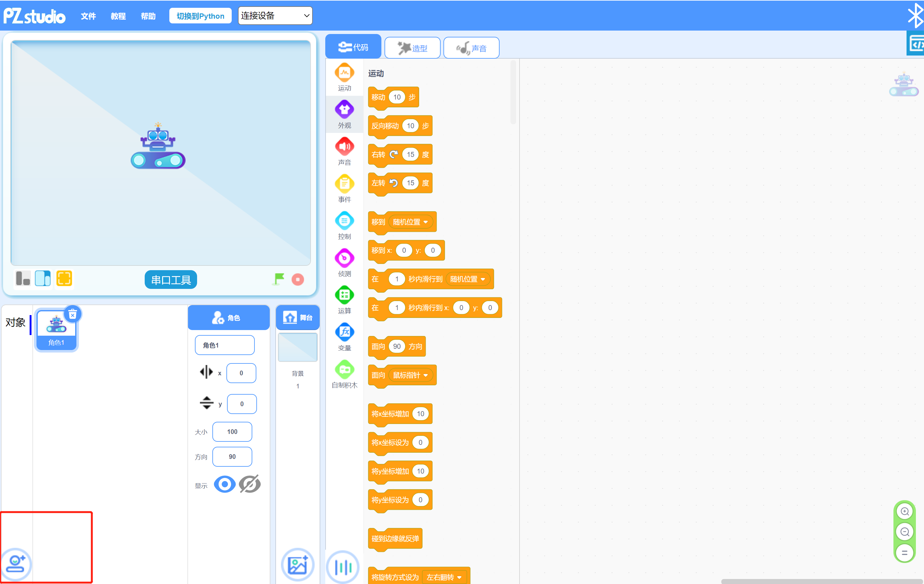Select the 舞台 panel header
The width and height of the screenshot is (924, 584).
298,318
